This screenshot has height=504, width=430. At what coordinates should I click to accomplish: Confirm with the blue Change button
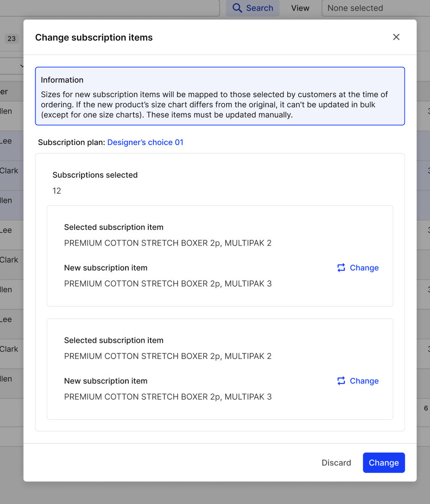(384, 463)
